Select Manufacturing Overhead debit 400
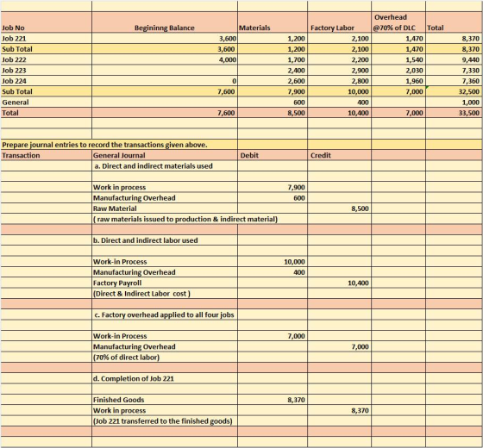 click(x=273, y=272)
